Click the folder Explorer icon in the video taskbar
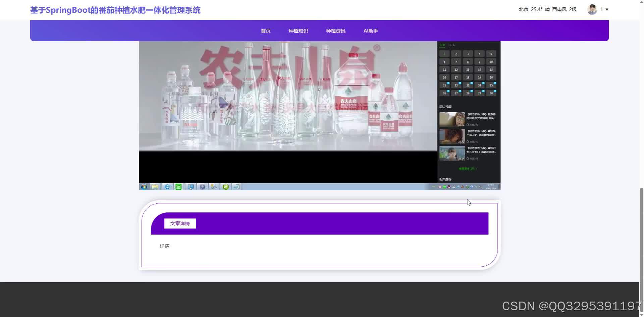Image resolution: width=644 pixels, height=317 pixels. click(x=155, y=187)
